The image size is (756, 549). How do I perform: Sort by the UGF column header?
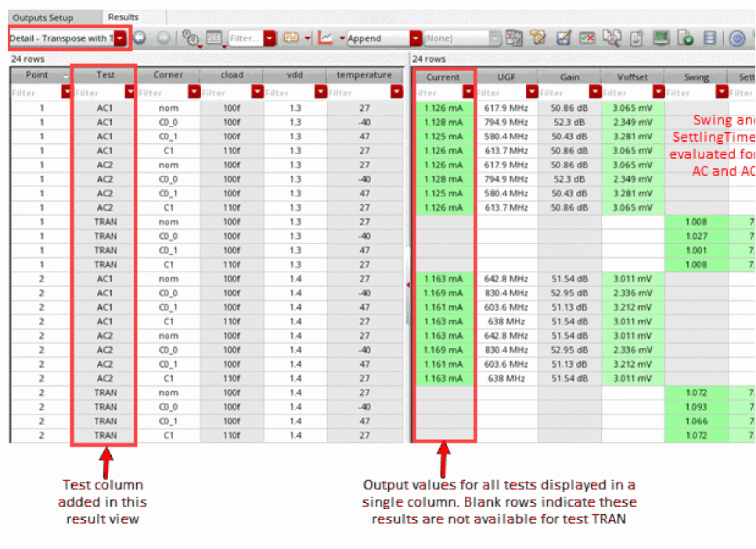pyautogui.click(x=506, y=77)
